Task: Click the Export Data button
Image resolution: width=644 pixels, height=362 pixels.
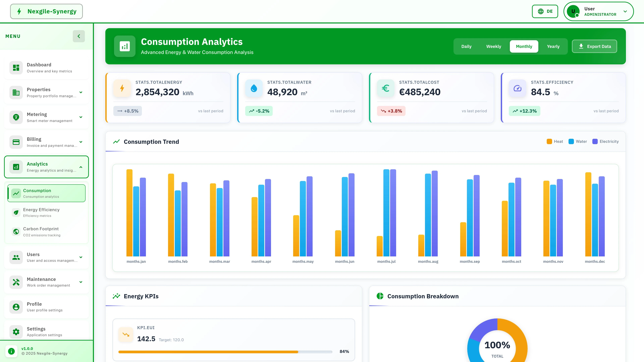Action: [595, 46]
